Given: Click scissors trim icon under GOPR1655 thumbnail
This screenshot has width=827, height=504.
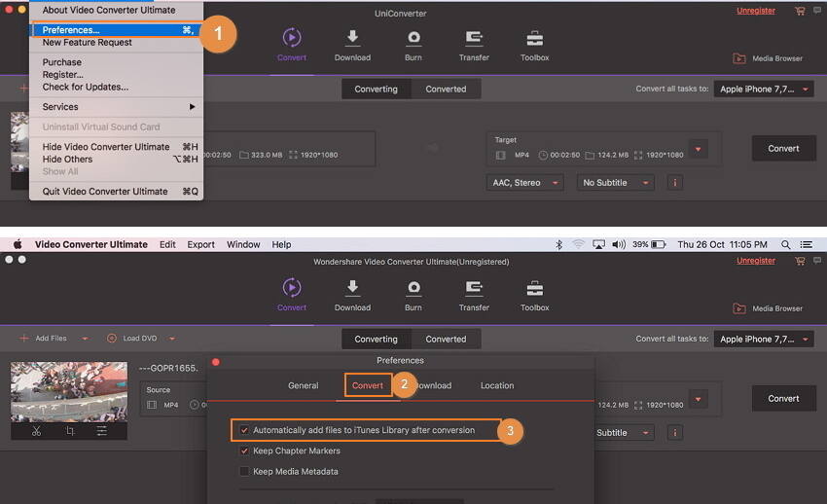Looking at the screenshot, I should [x=36, y=431].
